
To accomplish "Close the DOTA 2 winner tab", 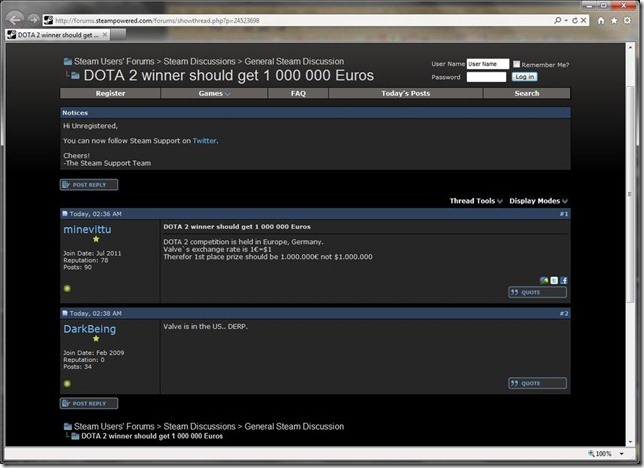I will pyautogui.click(x=105, y=35).
